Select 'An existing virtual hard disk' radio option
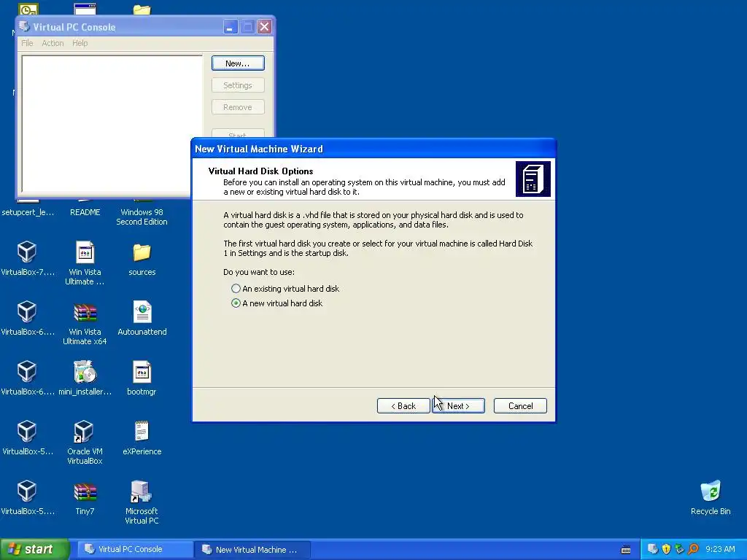747x560 pixels. (285, 289)
